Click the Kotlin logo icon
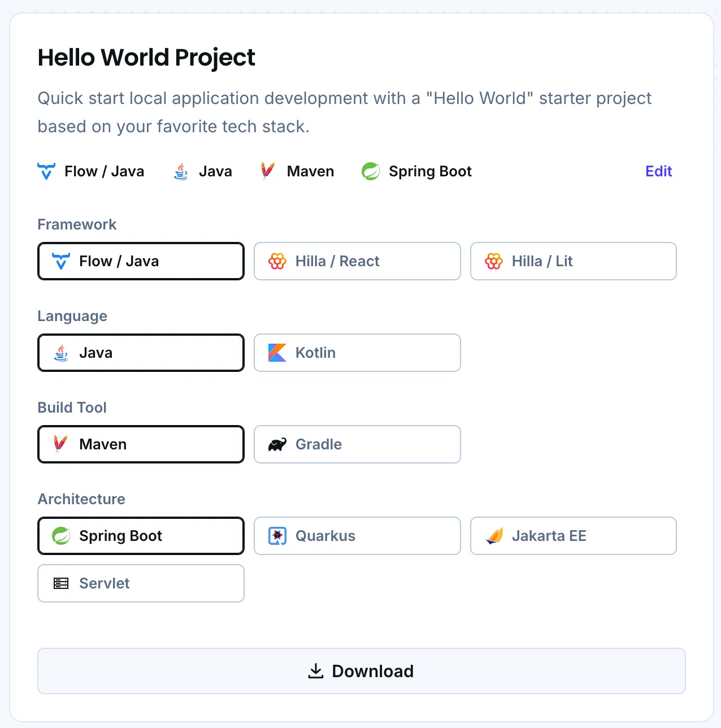Screen dimensions: 721x728 [x=277, y=353]
